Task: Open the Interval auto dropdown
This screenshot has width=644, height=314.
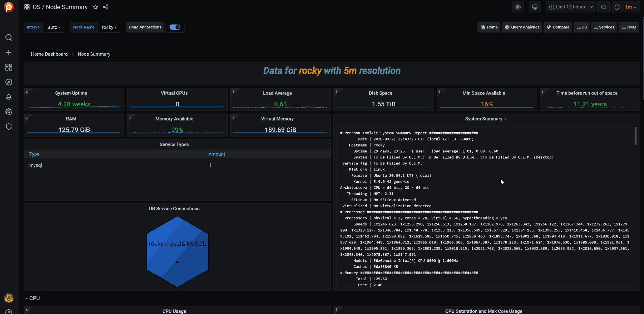Action: click(55, 27)
